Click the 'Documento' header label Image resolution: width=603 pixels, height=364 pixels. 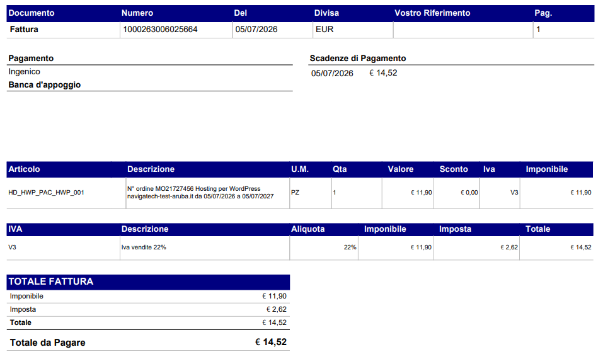(x=32, y=13)
